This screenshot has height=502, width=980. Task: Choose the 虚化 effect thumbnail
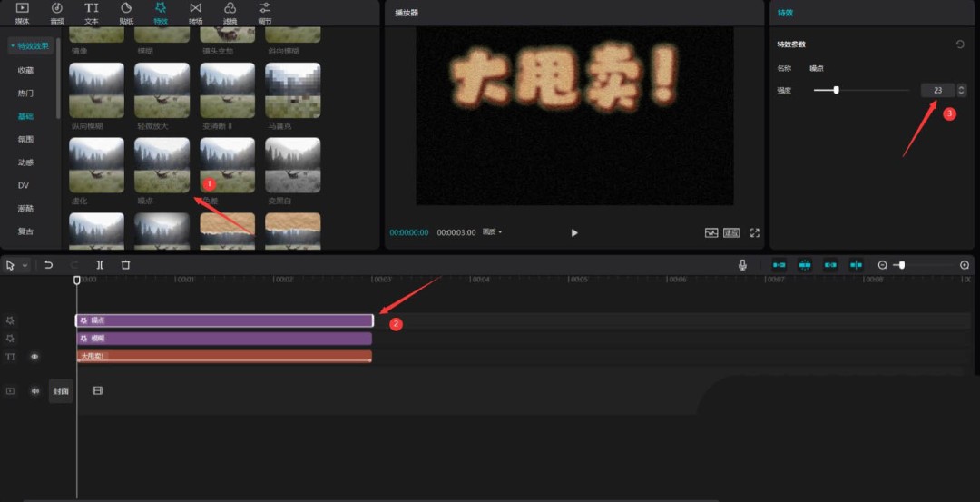[96, 165]
